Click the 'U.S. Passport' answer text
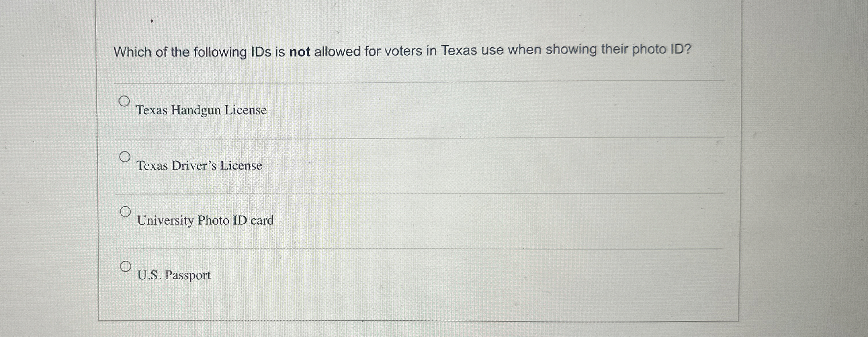Viewport: 868px width, 337px height. click(x=174, y=275)
